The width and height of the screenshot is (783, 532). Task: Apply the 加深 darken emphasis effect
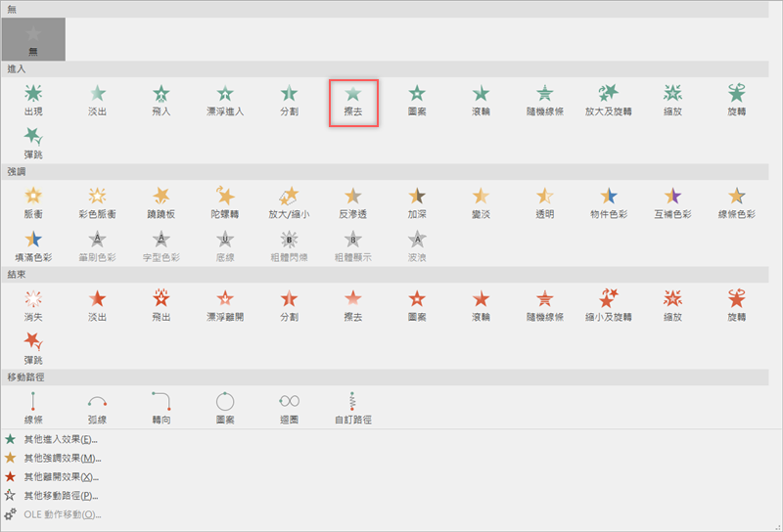417,202
